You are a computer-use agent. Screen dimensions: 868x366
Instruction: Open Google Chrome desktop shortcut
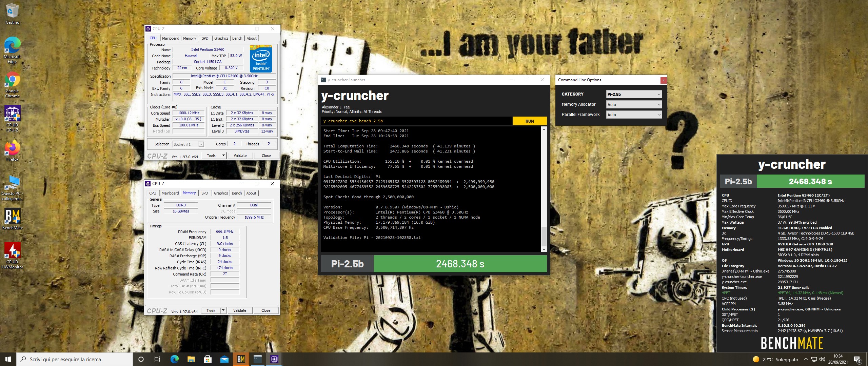(x=13, y=84)
